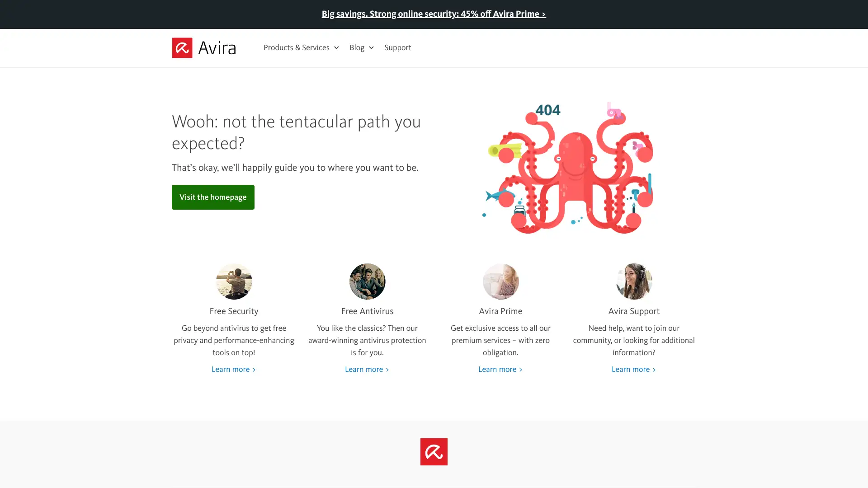Click the Free Security heading
The image size is (868, 488).
[x=234, y=311]
